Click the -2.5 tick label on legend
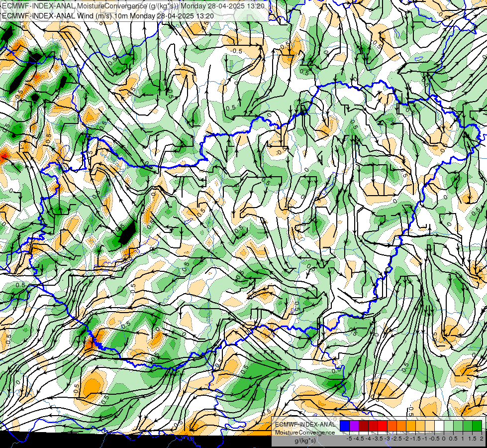 coord(396,439)
